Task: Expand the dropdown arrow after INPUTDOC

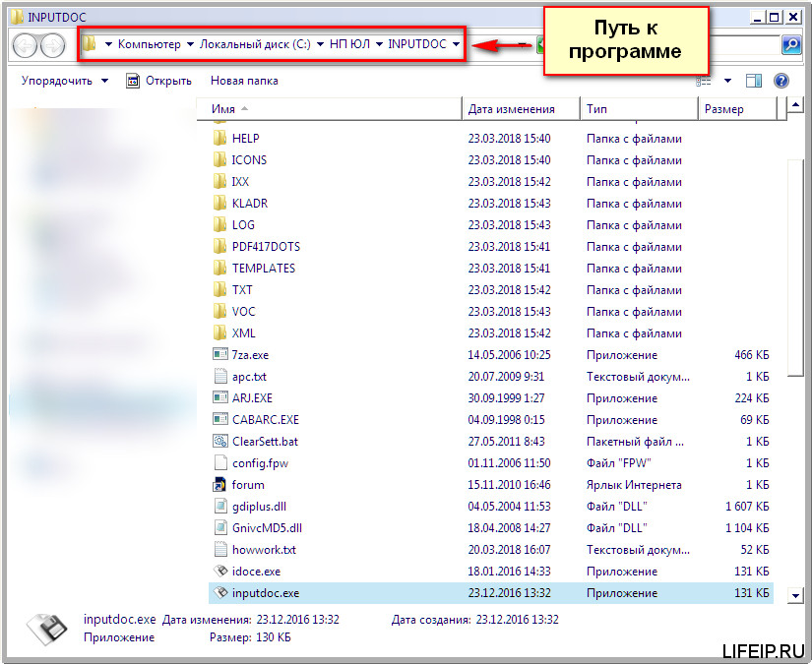Action: coord(456,44)
